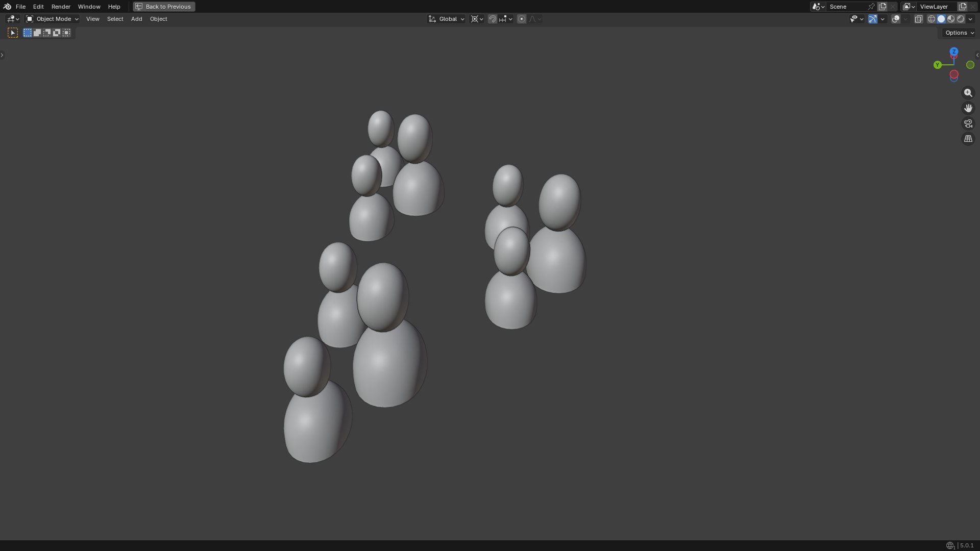980x551 pixels.
Task: Click the version 5.0.1 status text
Action: tap(967, 545)
